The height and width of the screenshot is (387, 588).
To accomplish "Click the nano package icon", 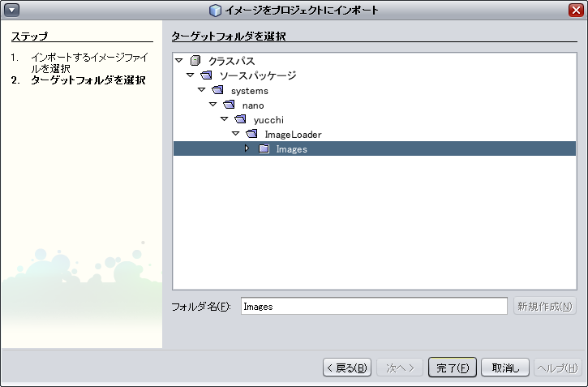I will [229, 105].
